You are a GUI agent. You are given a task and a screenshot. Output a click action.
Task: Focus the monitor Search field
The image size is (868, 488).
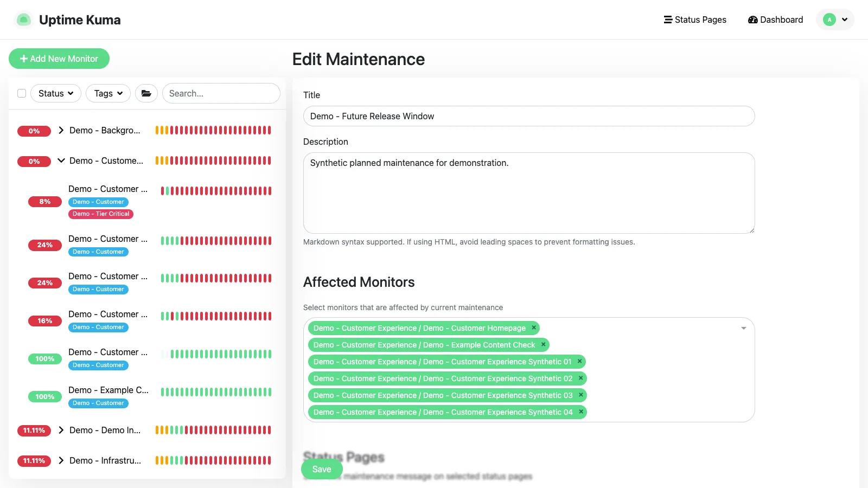click(x=221, y=93)
